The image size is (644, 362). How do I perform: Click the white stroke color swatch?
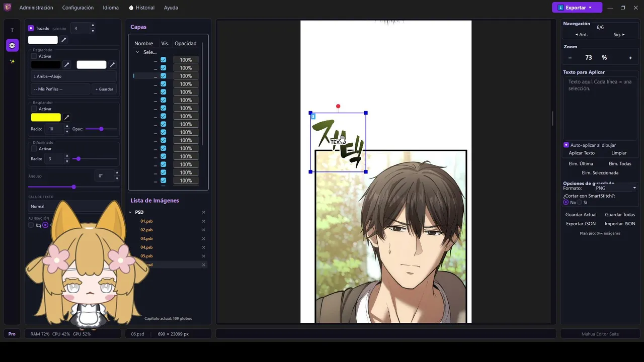[43, 40]
